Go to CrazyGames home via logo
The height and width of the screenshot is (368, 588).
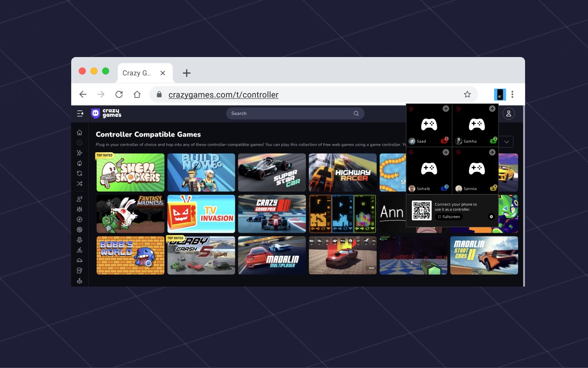point(106,113)
